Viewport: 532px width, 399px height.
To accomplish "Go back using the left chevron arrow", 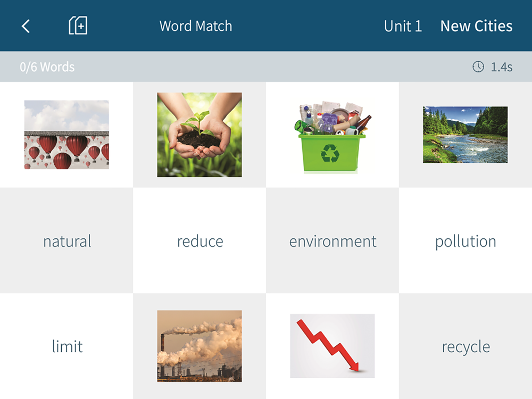I will point(26,26).
